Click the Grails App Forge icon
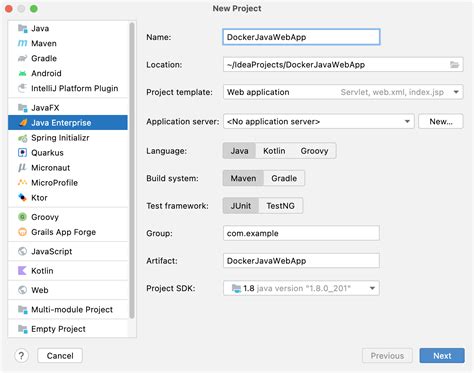This screenshot has width=474, height=373. 23,232
